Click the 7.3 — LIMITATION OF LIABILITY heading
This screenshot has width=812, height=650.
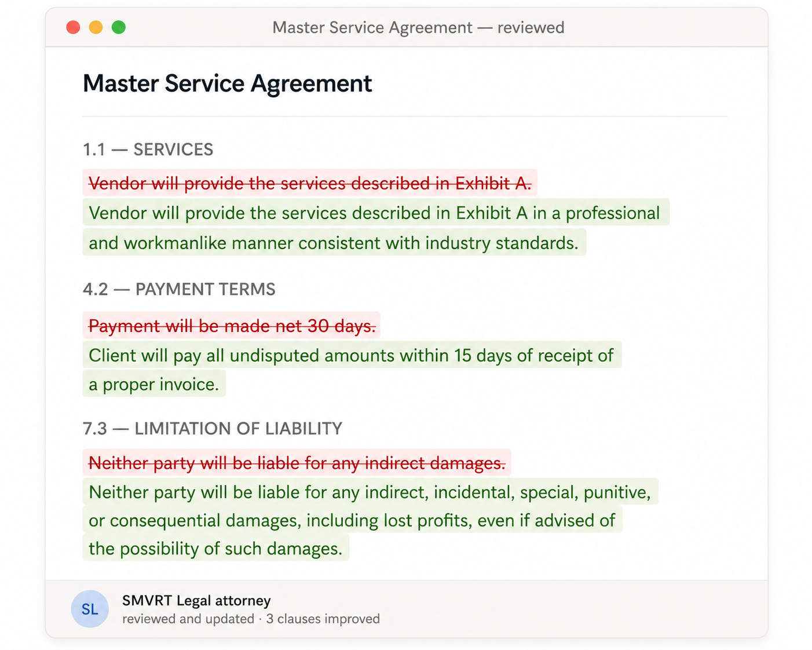(x=213, y=429)
